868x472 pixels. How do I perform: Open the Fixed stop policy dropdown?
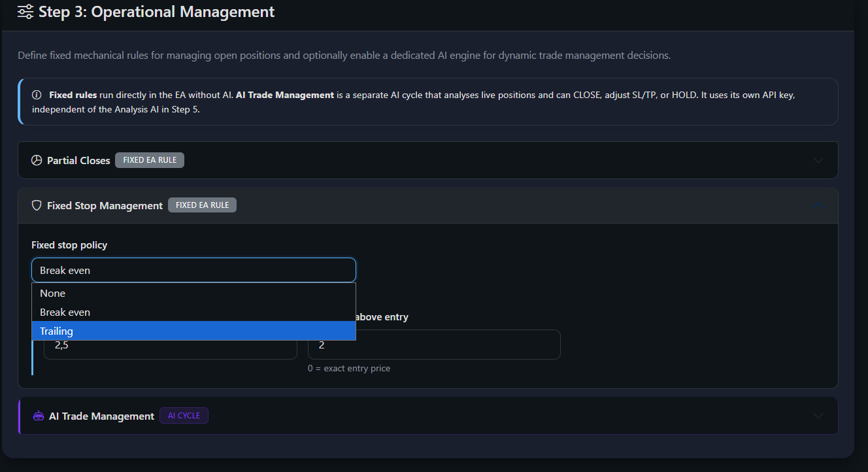click(193, 270)
